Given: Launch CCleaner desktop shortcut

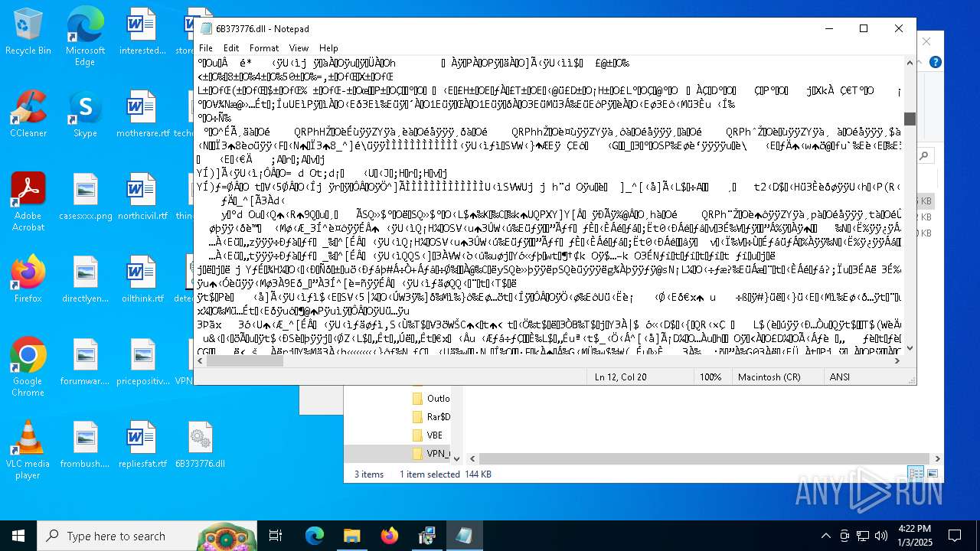Looking at the screenshot, I should click(x=28, y=115).
